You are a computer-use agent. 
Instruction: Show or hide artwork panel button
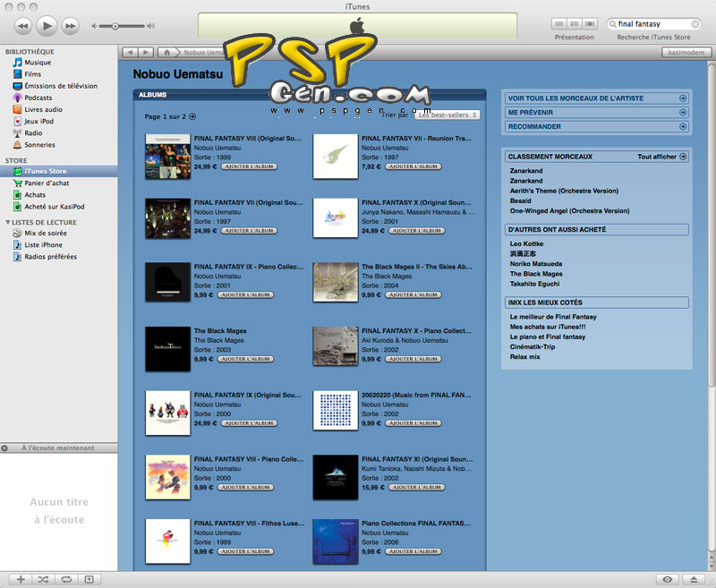89,579
